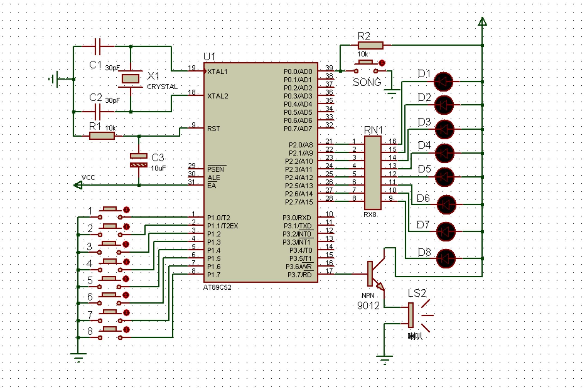Select the U1 microcontroller body
Image resolution: width=585 pixels, height=392 pixels.
point(261,172)
